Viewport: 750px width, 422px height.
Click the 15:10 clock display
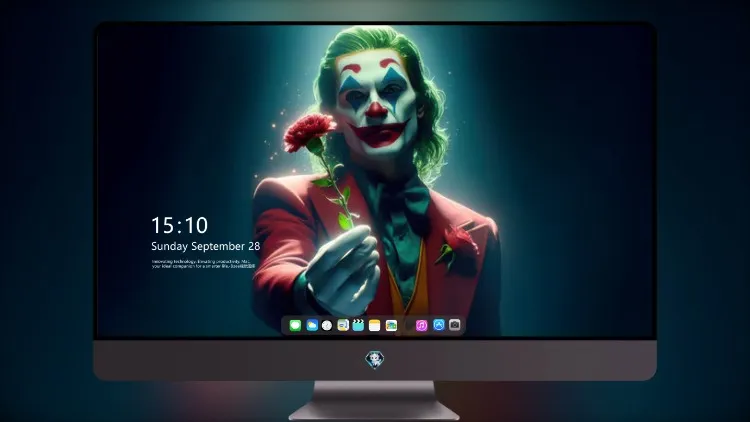tap(179, 225)
